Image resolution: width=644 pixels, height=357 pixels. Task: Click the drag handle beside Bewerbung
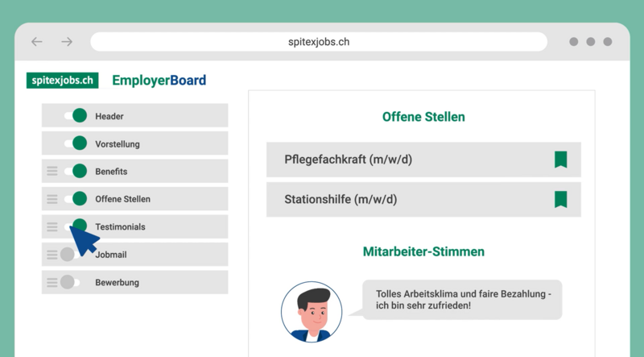52,282
